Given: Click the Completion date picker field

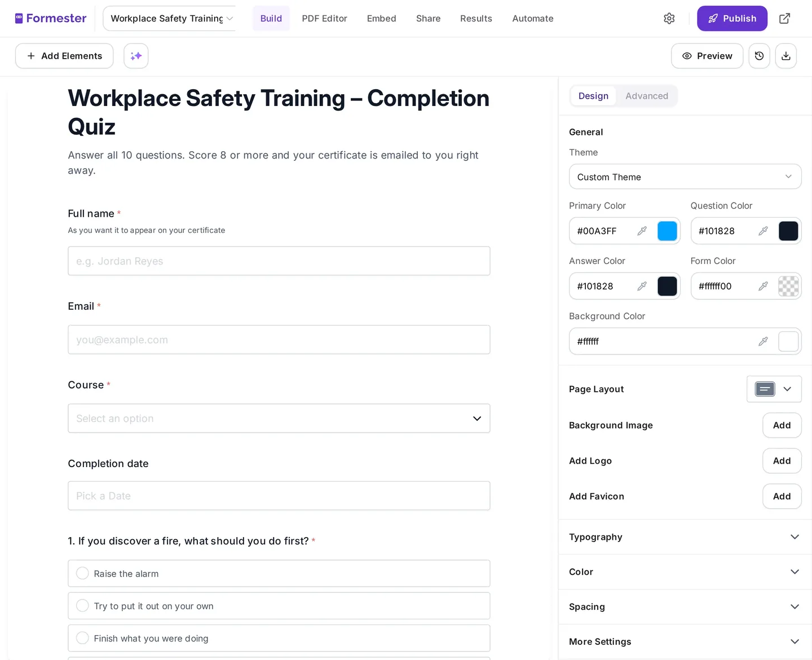Looking at the screenshot, I should coord(279,496).
